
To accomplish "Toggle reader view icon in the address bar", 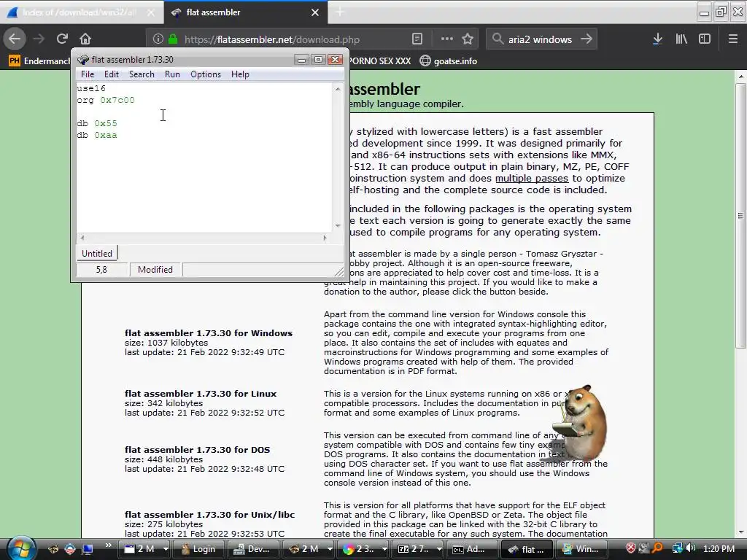I will point(417,39).
